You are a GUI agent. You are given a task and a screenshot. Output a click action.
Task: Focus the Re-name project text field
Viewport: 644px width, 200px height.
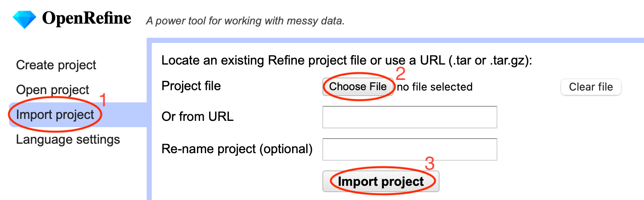coord(410,149)
